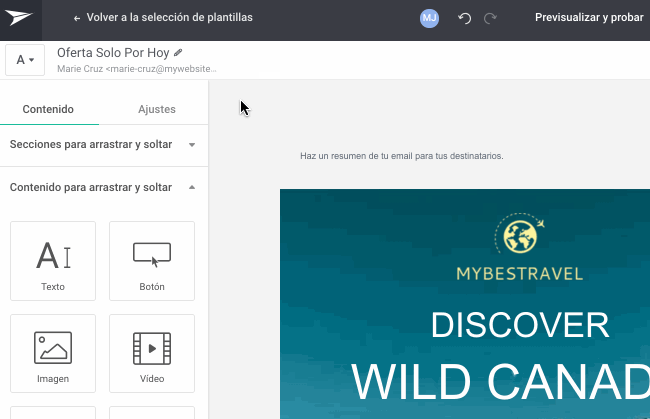This screenshot has height=419, width=650.
Task: Select the MYBESTRAVEL brand text
Action: coord(520,274)
